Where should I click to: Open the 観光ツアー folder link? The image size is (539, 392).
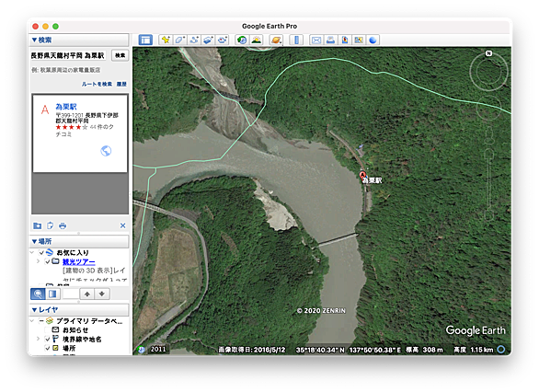click(x=79, y=261)
